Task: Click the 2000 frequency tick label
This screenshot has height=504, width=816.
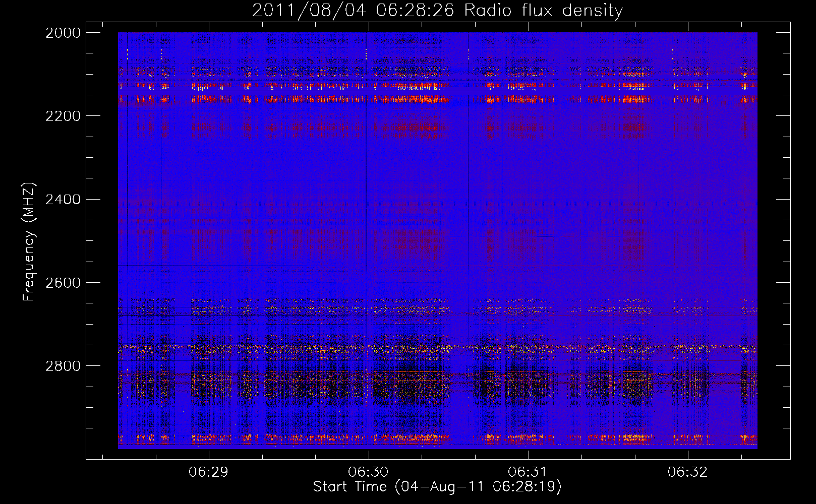Action: [x=63, y=33]
